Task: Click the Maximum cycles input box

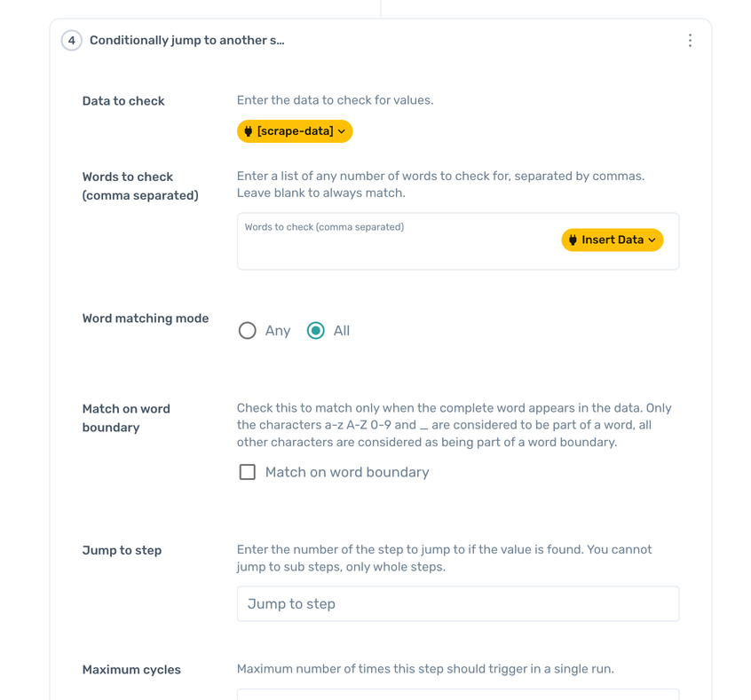Action: (457, 695)
